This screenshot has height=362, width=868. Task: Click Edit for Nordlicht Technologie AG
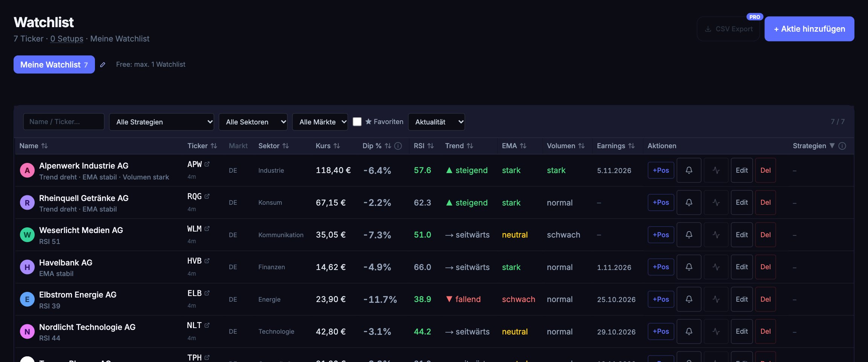(x=742, y=331)
